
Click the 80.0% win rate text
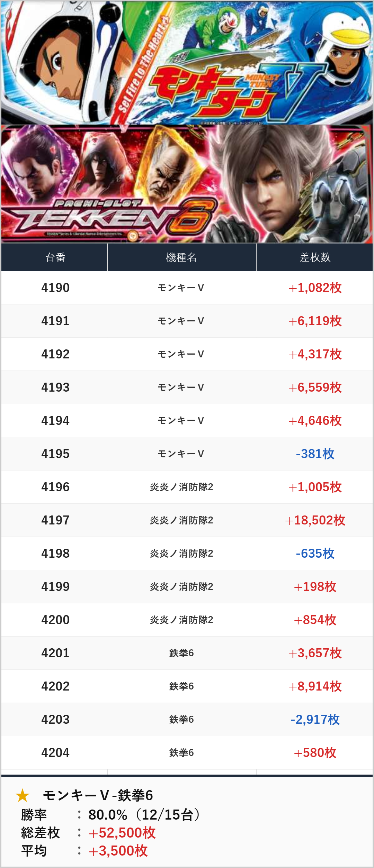point(108,815)
